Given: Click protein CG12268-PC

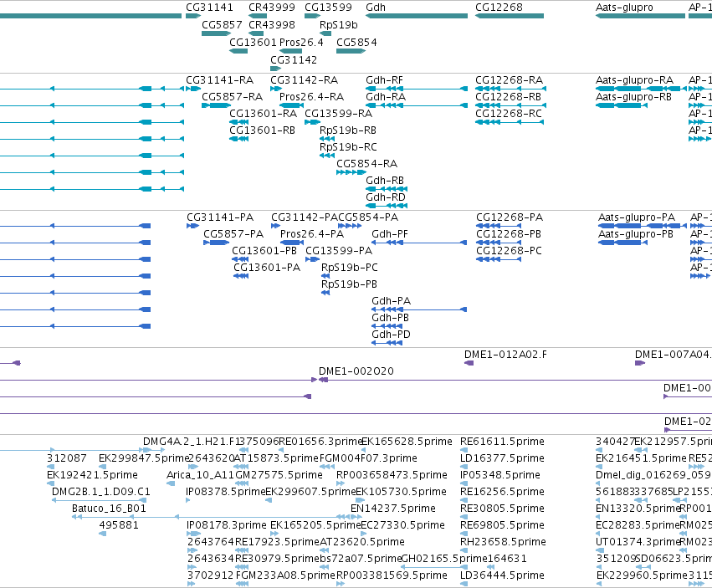Looking at the screenshot, I should click(x=499, y=259).
